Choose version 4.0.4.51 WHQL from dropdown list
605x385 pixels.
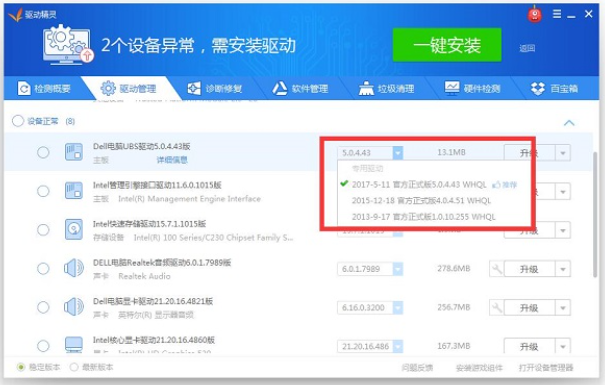tap(421, 201)
